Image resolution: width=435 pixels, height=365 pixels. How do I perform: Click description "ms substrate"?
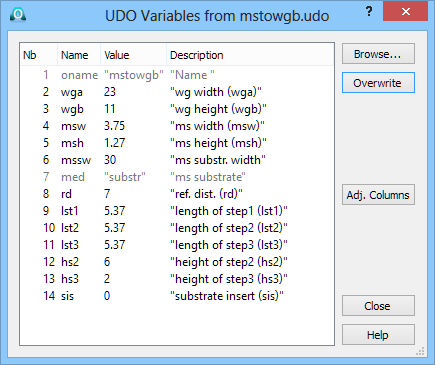point(208,177)
